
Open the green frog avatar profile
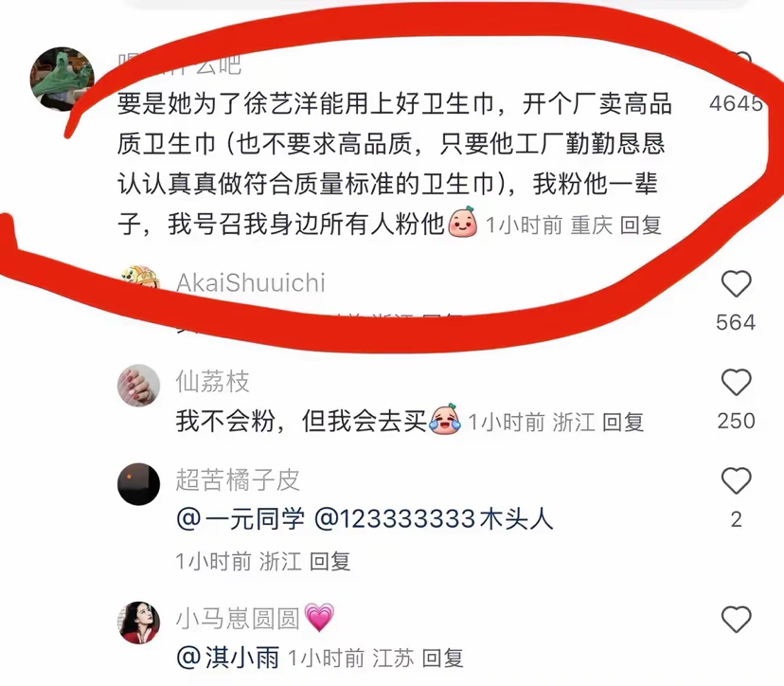(x=62, y=79)
